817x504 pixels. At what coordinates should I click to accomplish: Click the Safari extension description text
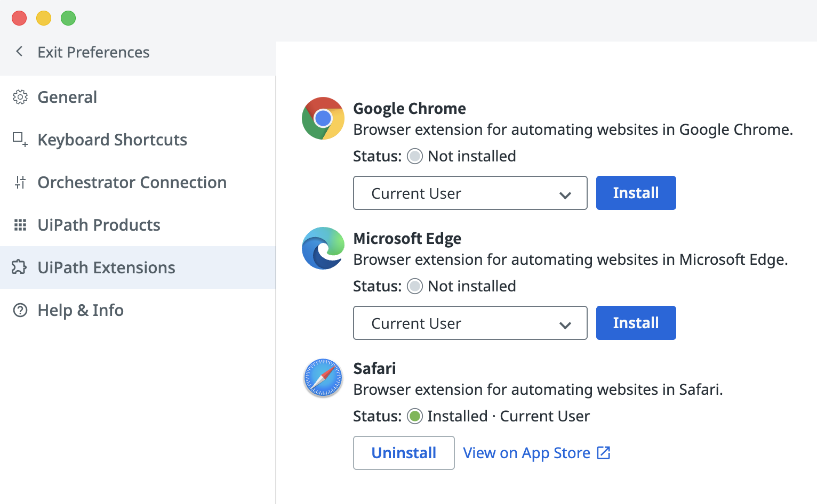(x=538, y=389)
